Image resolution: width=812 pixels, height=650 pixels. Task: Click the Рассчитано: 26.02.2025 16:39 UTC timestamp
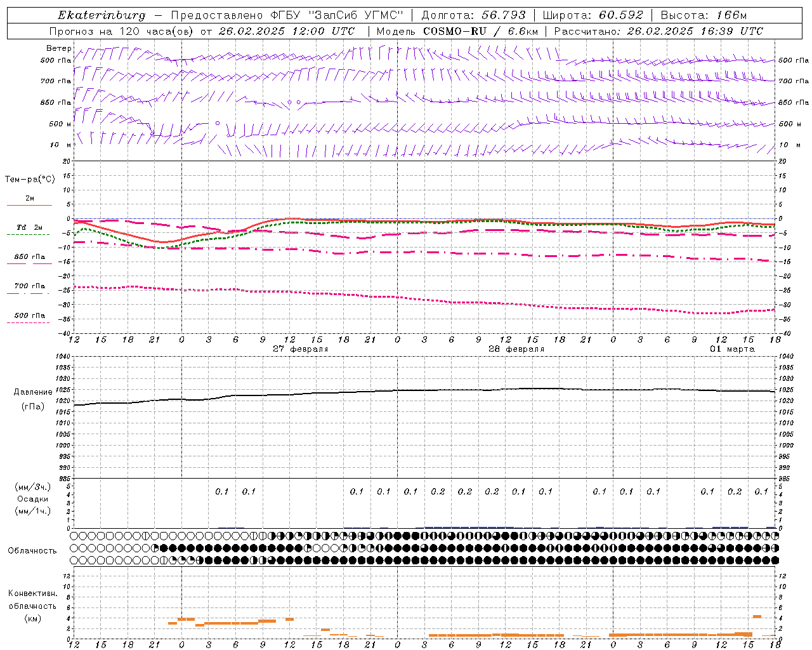coord(658,31)
